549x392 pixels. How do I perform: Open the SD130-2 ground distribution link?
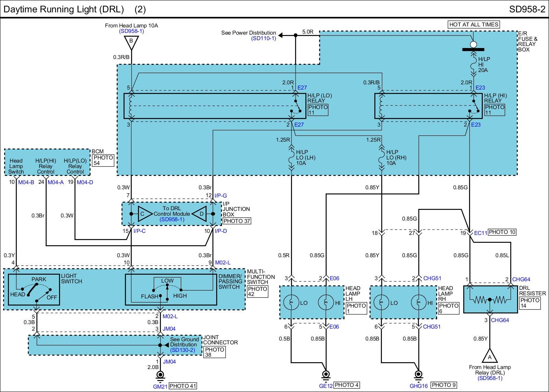tap(182, 350)
